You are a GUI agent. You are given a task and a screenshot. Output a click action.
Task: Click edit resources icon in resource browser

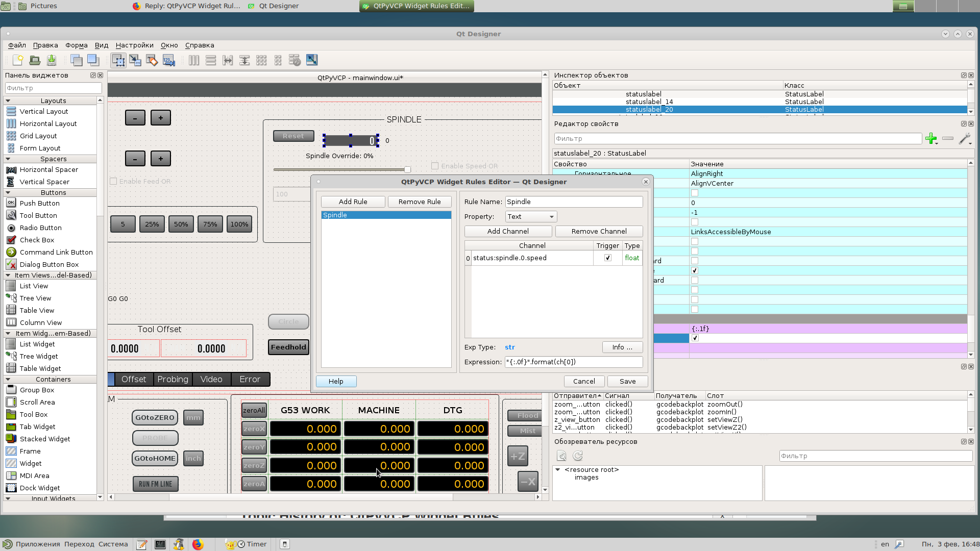pyautogui.click(x=561, y=456)
